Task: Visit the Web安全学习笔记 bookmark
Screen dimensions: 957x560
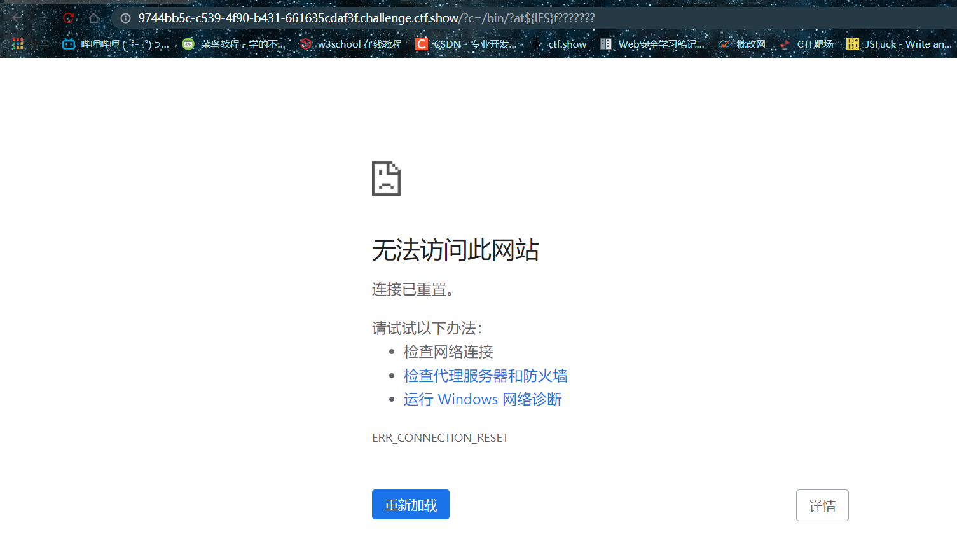Action: [x=652, y=44]
